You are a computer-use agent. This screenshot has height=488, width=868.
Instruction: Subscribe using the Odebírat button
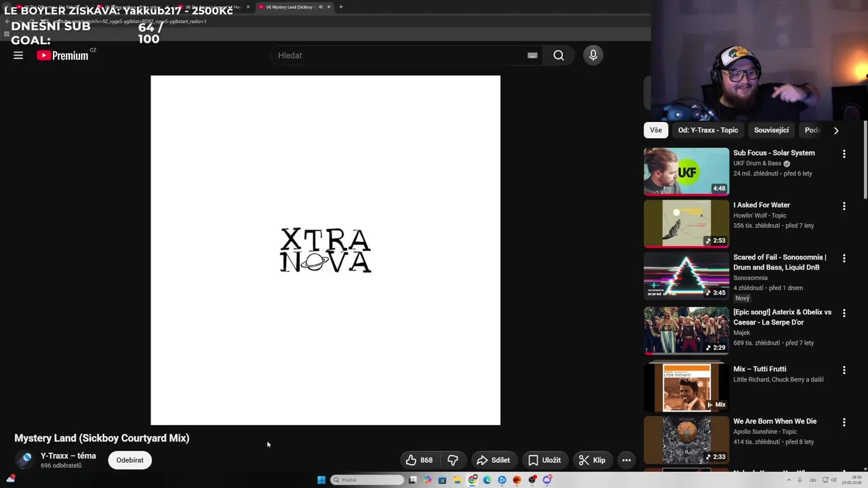pos(130,460)
